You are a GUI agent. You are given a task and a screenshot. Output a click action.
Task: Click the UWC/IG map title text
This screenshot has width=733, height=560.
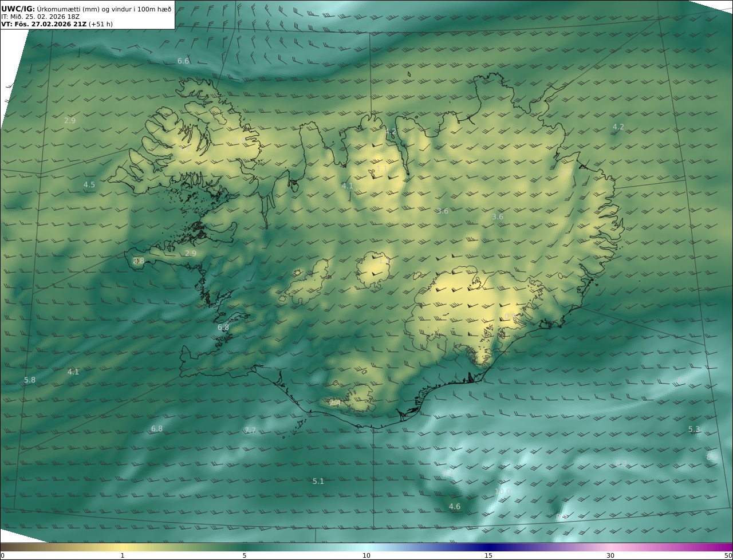pos(86,9)
